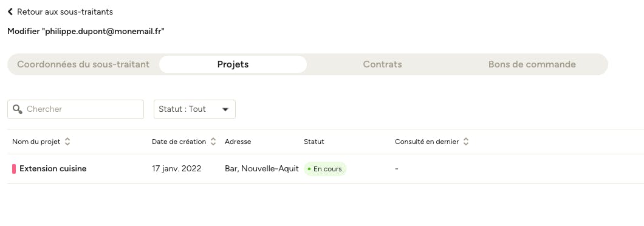
Task: Click the green En cours status badge
Action: click(x=325, y=169)
